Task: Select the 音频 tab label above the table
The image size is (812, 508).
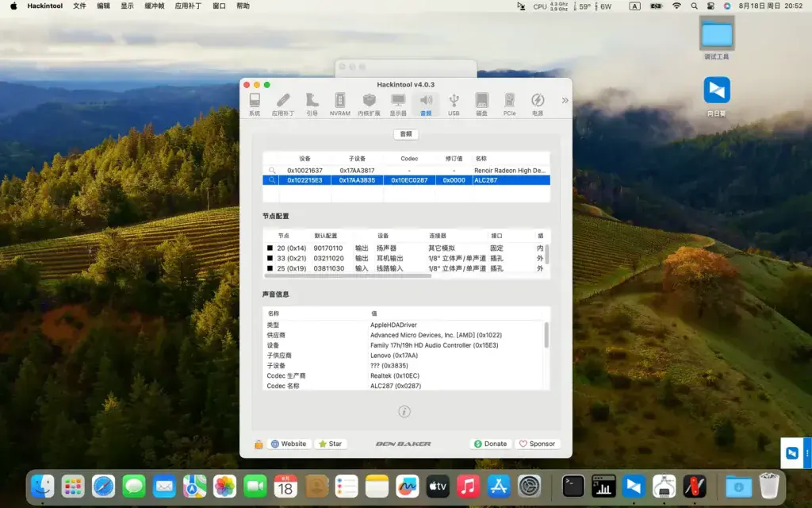Action: (406, 134)
